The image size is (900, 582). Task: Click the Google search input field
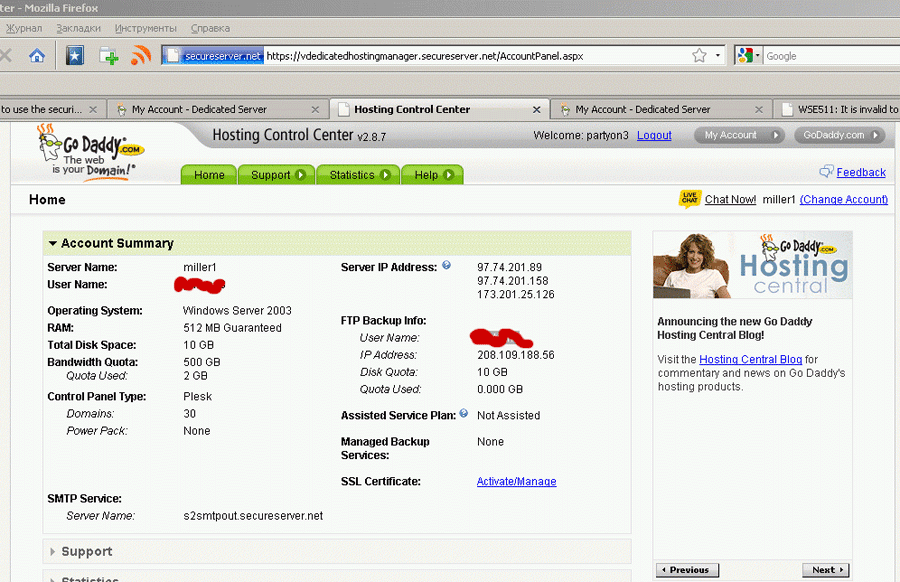tap(832, 56)
